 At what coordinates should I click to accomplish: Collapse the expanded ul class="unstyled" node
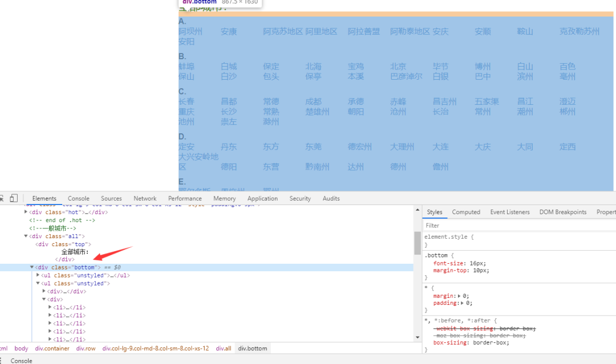(x=38, y=283)
